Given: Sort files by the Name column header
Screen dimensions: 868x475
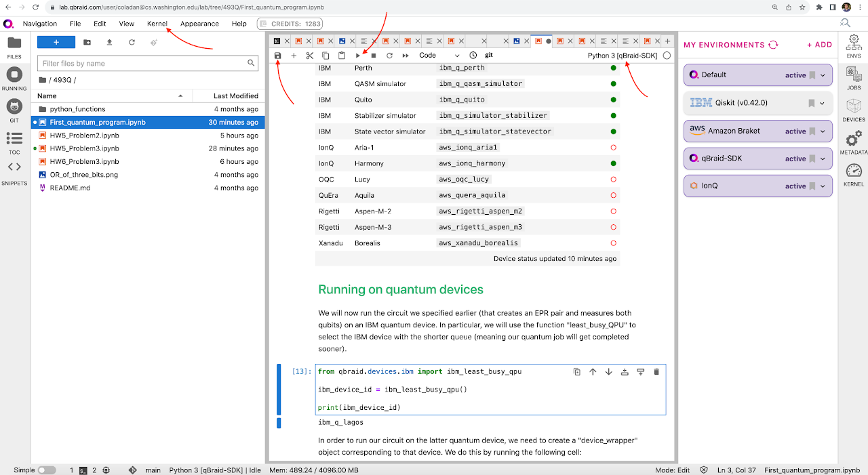Looking at the screenshot, I should (x=112, y=96).
